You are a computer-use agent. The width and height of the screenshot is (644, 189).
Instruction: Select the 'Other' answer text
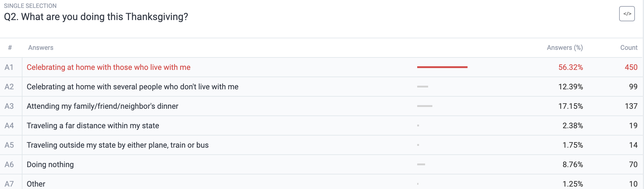pyautogui.click(x=36, y=184)
